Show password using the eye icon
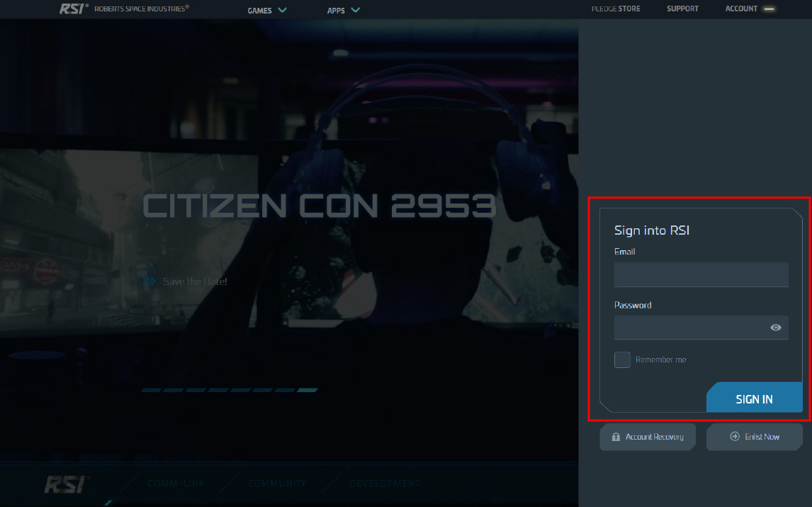This screenshot has width=812, height=507. [x=776, y=328]
